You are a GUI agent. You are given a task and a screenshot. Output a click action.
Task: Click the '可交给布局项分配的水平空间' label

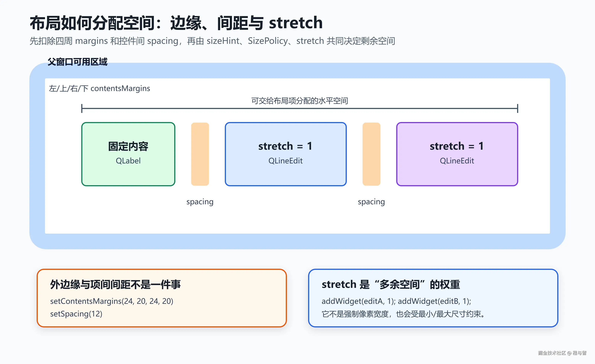click(x=299, y=101)
